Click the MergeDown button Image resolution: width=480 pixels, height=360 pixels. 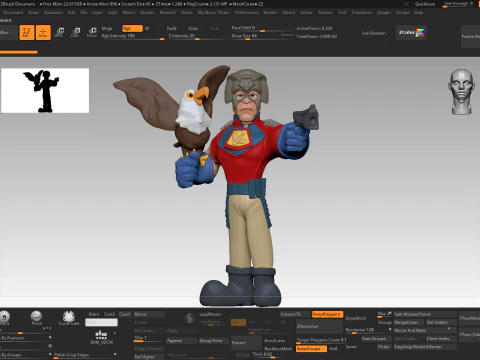(x=409, y=322)
